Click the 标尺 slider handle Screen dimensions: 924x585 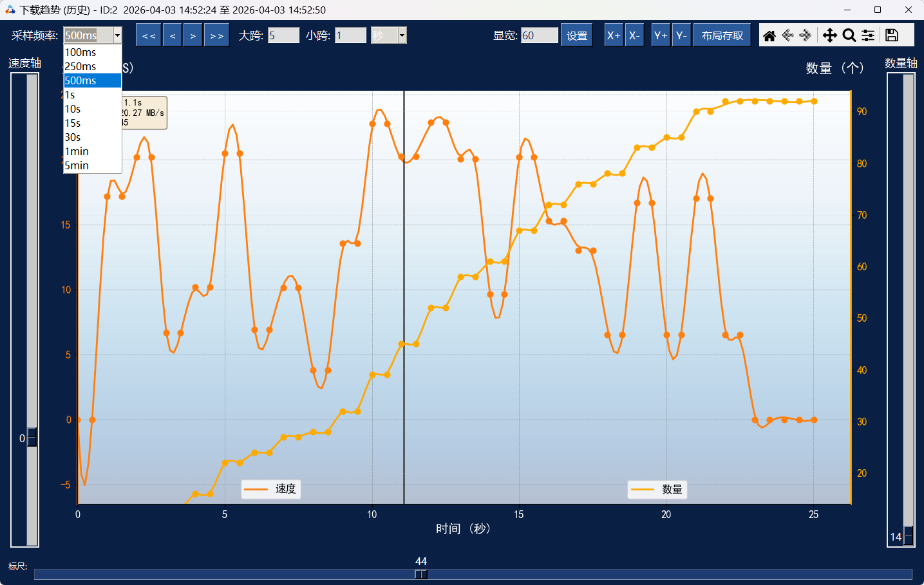(x=420, y=574)
